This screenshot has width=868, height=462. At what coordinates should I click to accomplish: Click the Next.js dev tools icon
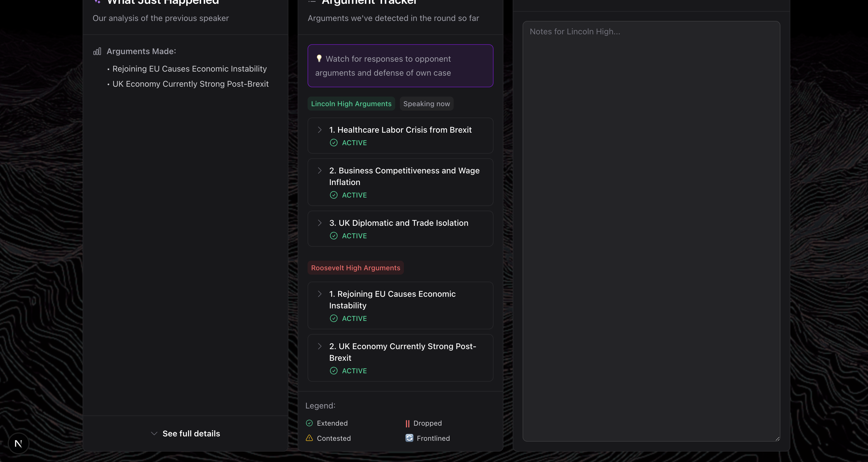point(18,443)
